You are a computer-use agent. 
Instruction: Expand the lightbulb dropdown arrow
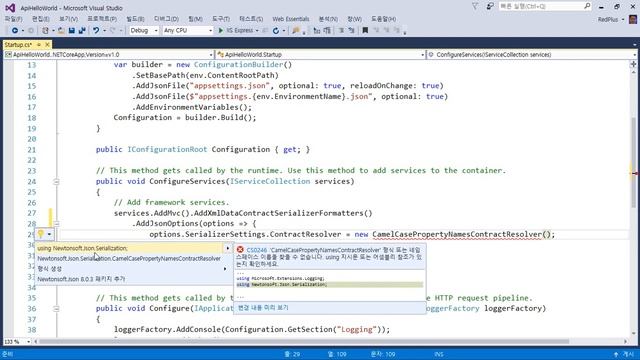[49, 234]
